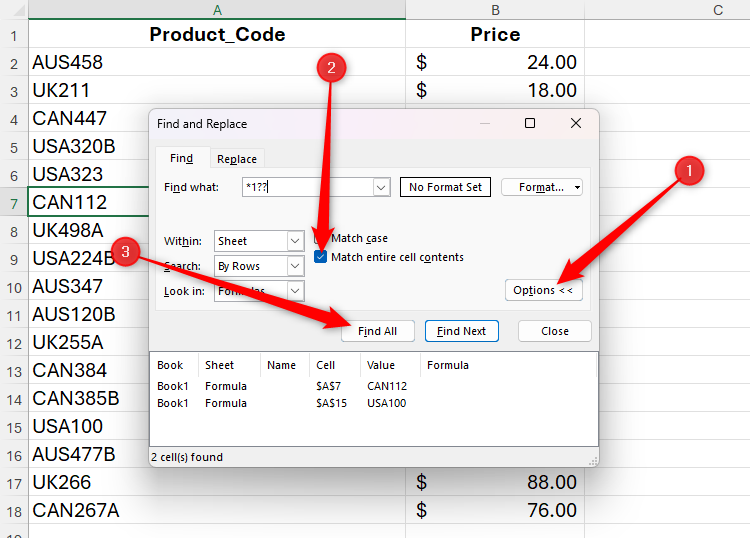Switch to the Replace tab
The width and height of the screenshot is (750, 538).
pos(237,159)
